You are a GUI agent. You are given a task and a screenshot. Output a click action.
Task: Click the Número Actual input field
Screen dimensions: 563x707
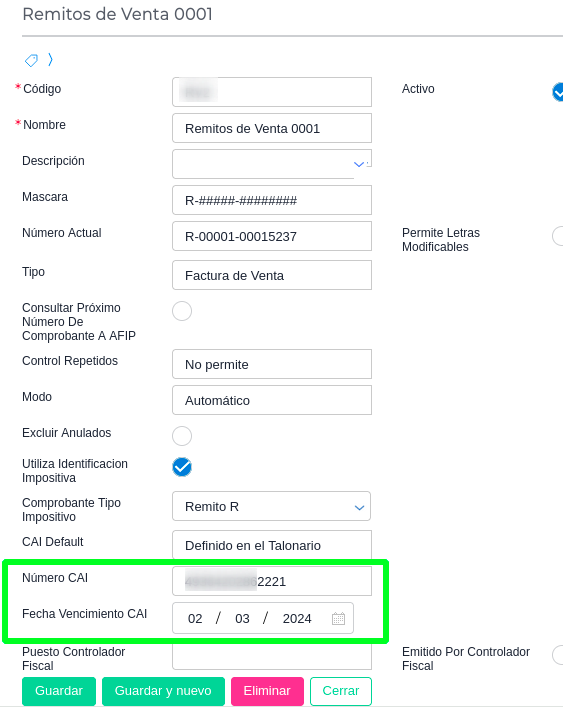coord(272,236)
